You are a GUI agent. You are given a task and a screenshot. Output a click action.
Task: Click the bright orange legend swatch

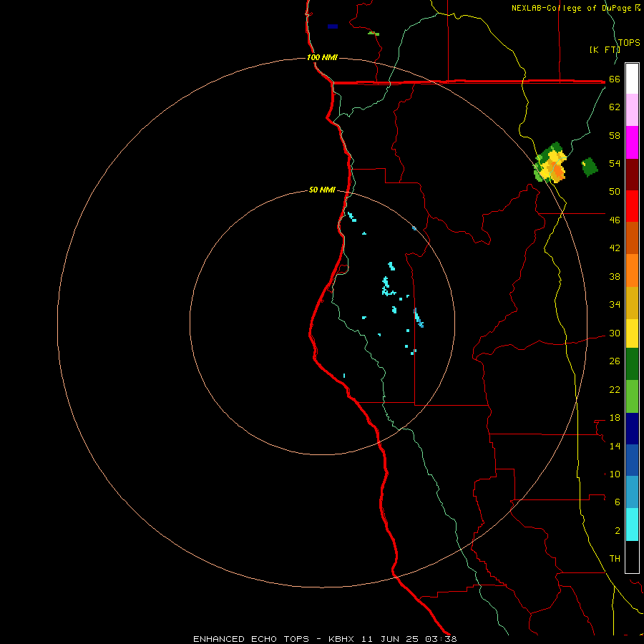pos(632,270)
